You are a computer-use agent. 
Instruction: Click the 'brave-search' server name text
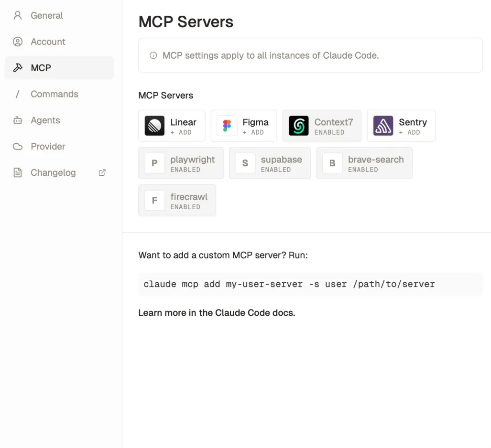click(376, 159)
